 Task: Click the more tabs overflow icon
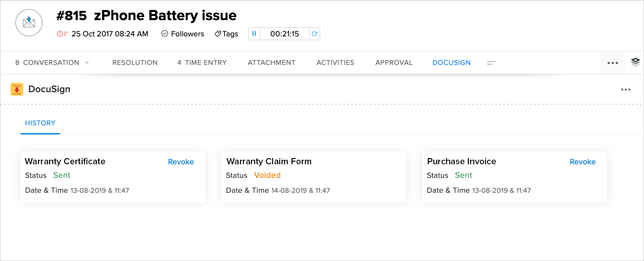[491, 63]
